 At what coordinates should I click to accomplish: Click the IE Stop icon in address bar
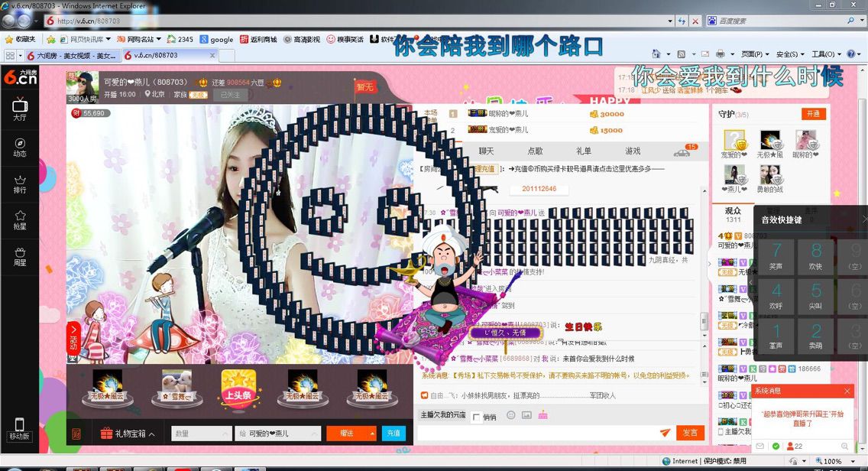(695, 21)
